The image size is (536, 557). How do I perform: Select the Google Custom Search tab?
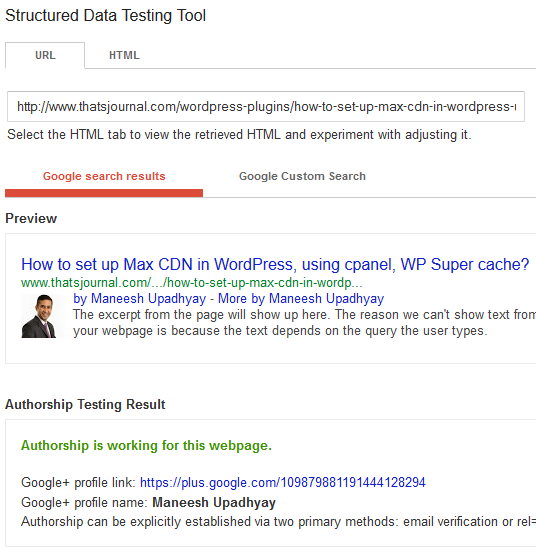pyautogui.click(x=302, y=177)
